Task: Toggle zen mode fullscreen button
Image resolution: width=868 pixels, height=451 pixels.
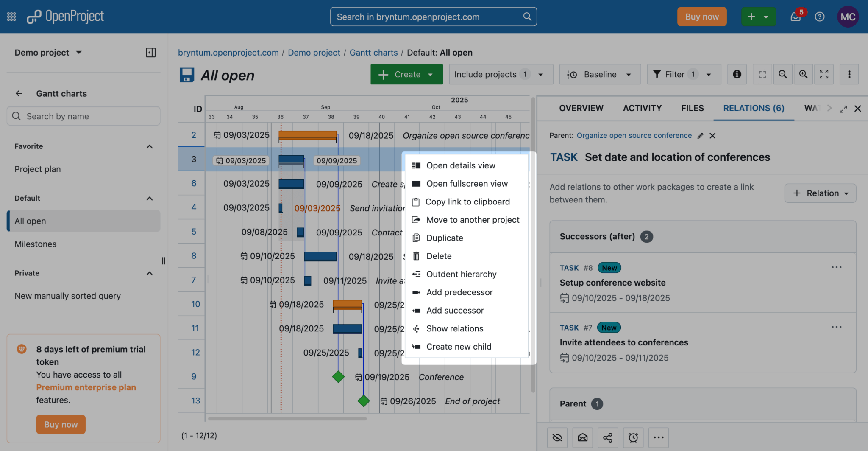Action: pos(824,75)
